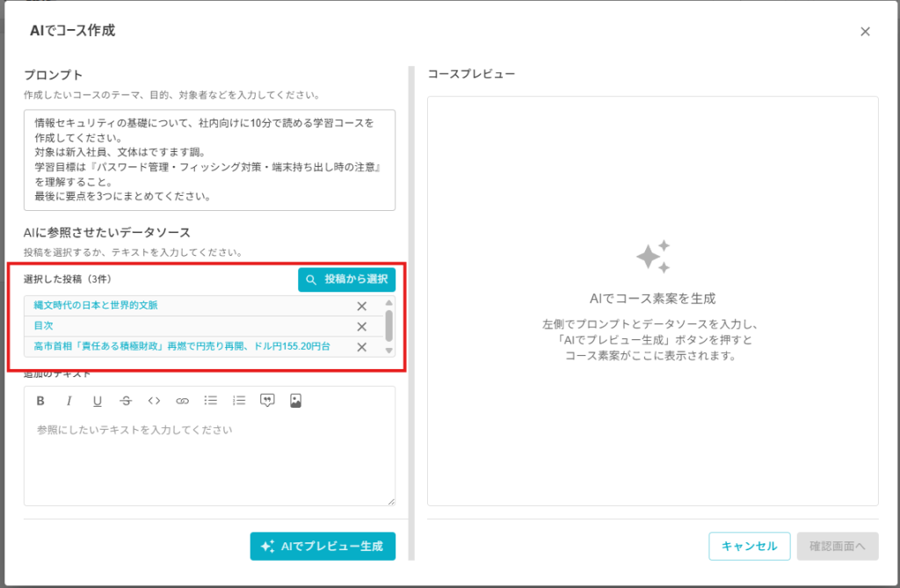
Task: Create a numbered list
Action: click(239, 401)
